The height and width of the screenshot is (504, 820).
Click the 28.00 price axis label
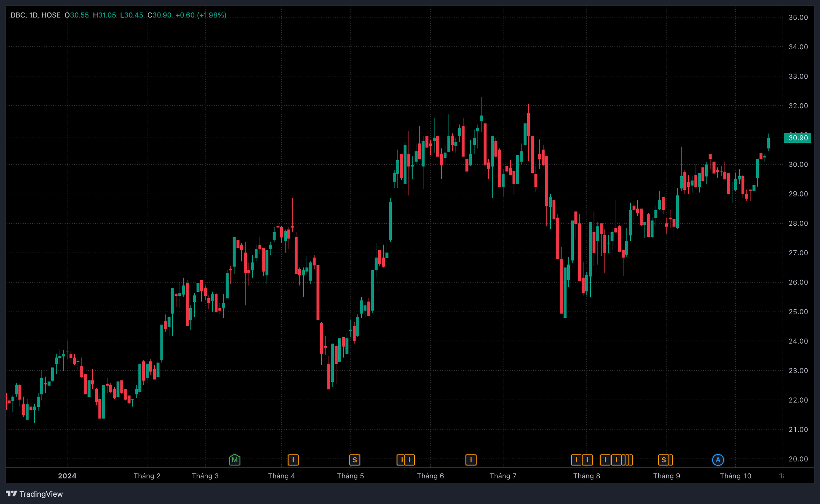coord(798,223)
